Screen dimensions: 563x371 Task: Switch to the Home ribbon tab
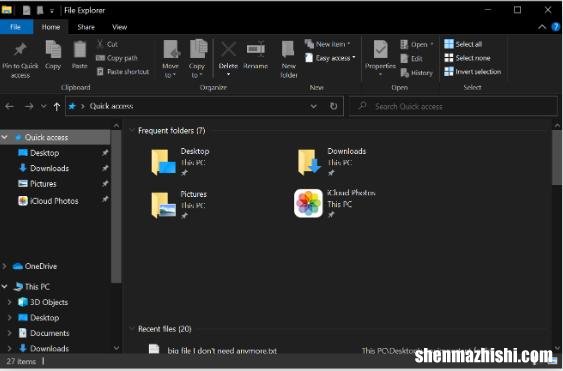51,27
